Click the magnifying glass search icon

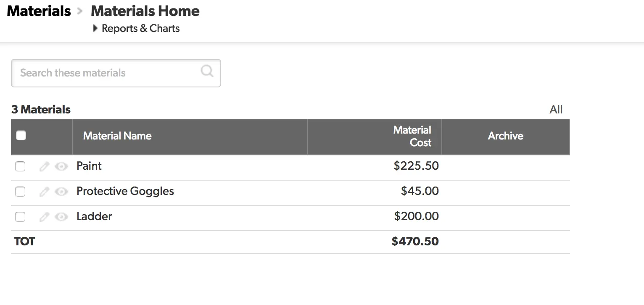tap(206, 72)
